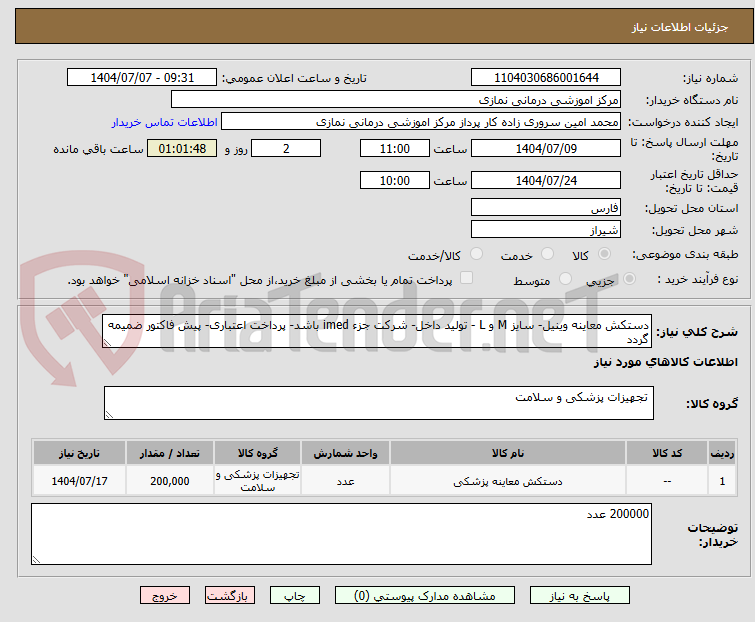Click the quantity cell 200,000
755x622 pixels.
169,481
